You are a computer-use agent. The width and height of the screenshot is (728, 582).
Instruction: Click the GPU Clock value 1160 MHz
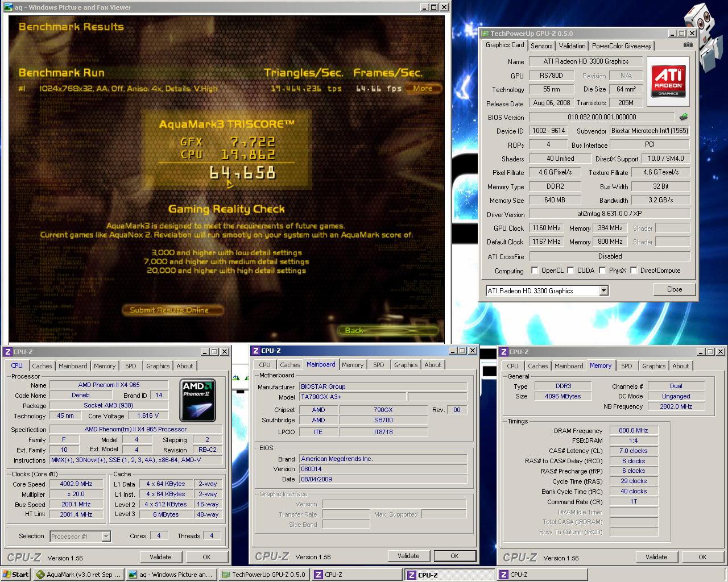pos(547,228)
